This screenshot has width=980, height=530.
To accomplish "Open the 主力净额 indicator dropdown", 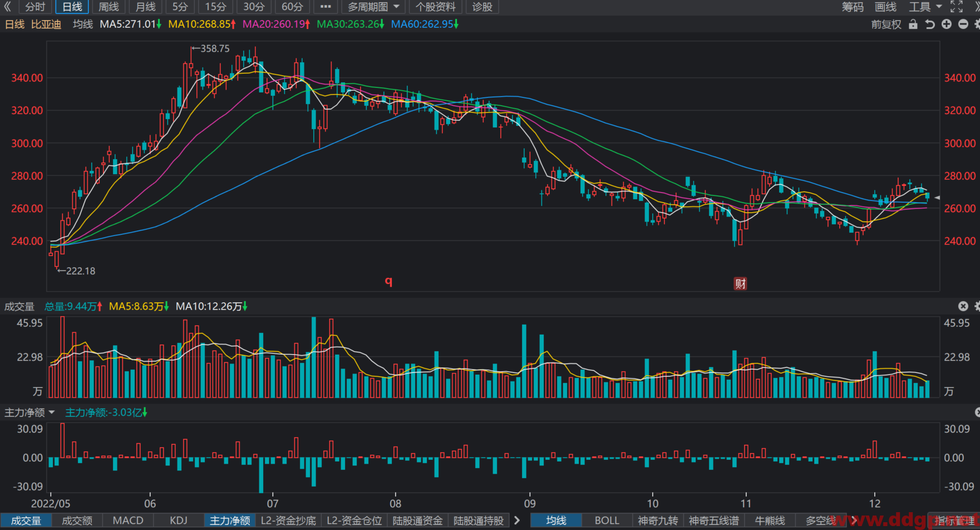I will point(29,413).
